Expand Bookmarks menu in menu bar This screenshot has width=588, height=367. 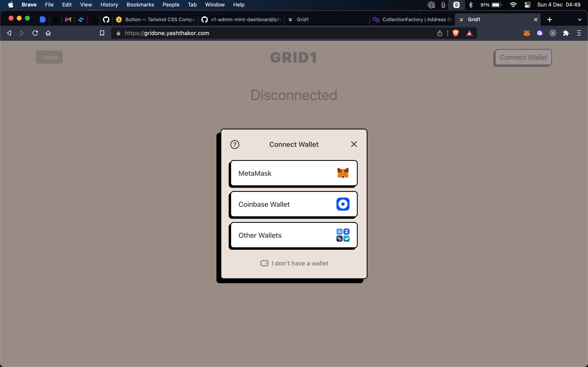click(140, 5)
